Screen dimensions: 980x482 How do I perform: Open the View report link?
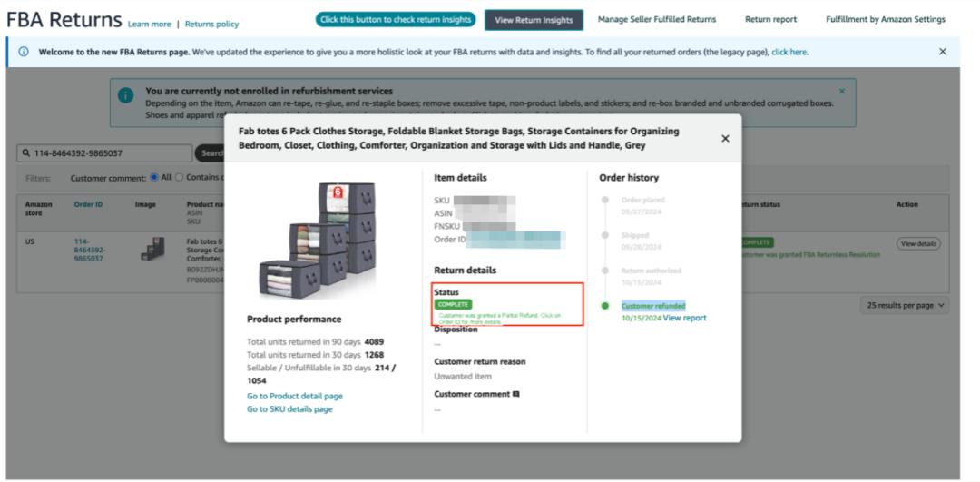point(684,318)
